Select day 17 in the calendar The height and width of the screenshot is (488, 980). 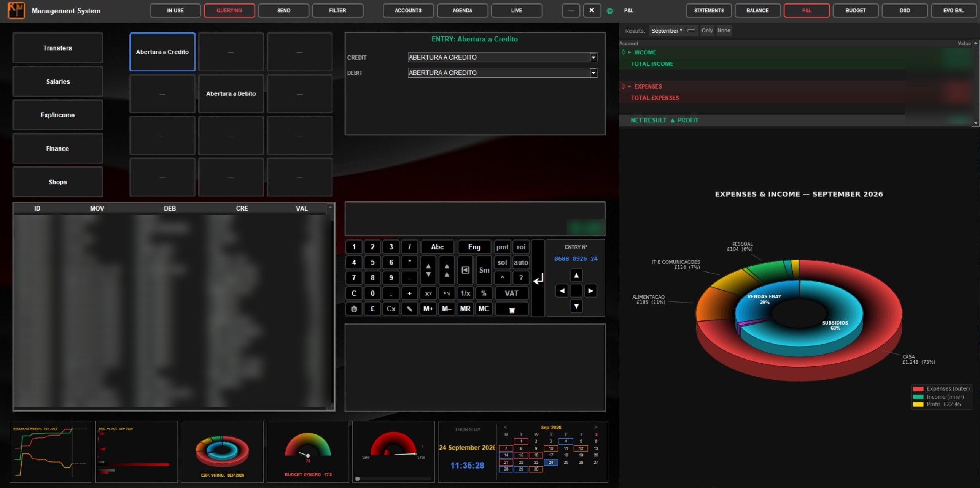[551, 455]
